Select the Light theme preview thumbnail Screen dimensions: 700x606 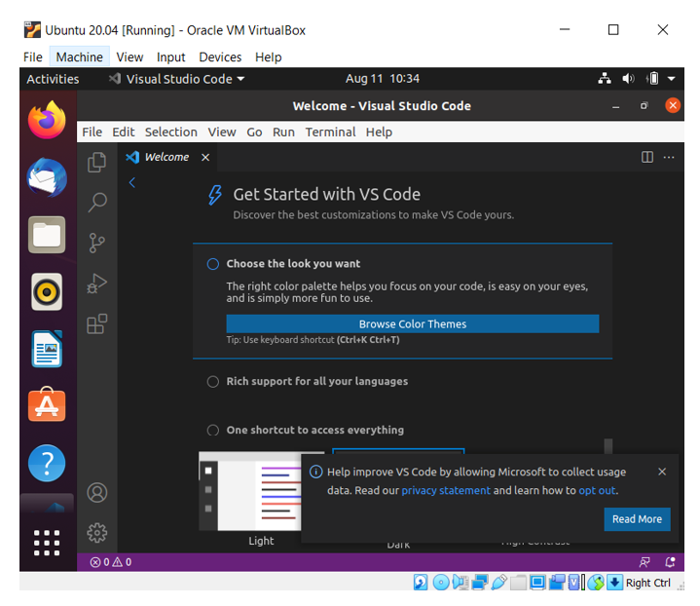[250, 491]
